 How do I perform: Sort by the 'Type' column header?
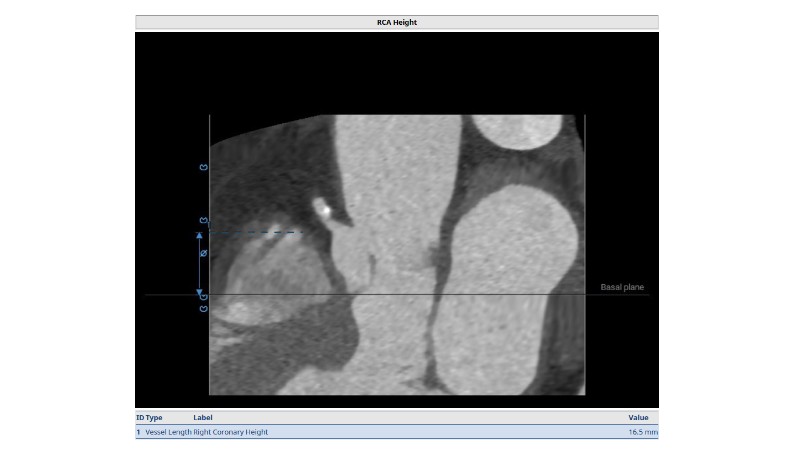pyautogui.click(x=153, y=417)
